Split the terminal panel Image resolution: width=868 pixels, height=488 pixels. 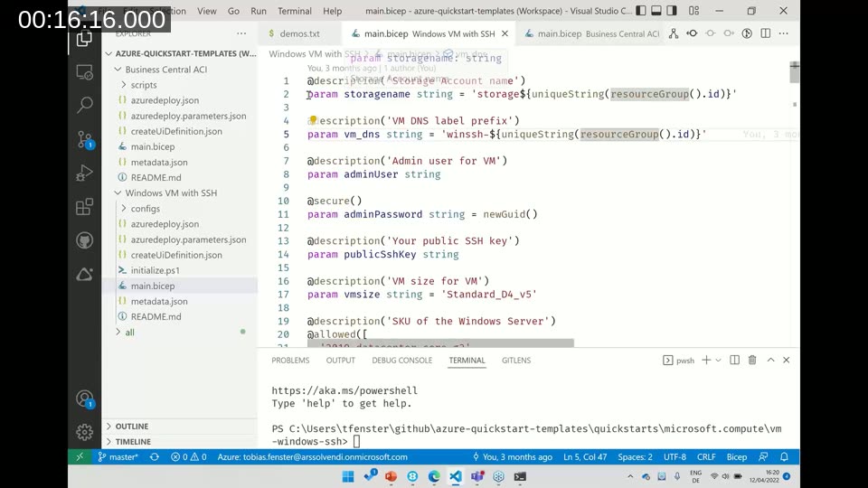[734, 361]
